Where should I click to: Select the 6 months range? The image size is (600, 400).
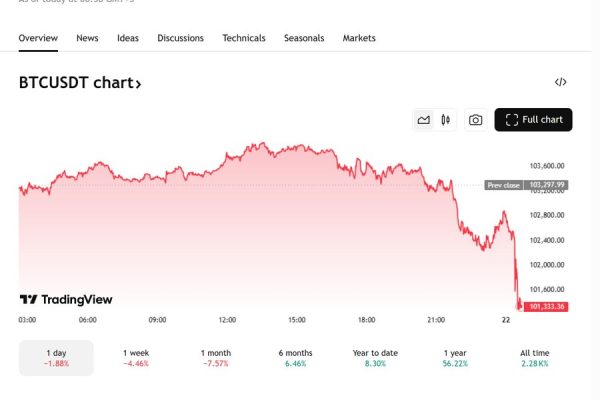click(x=295, y=358)
